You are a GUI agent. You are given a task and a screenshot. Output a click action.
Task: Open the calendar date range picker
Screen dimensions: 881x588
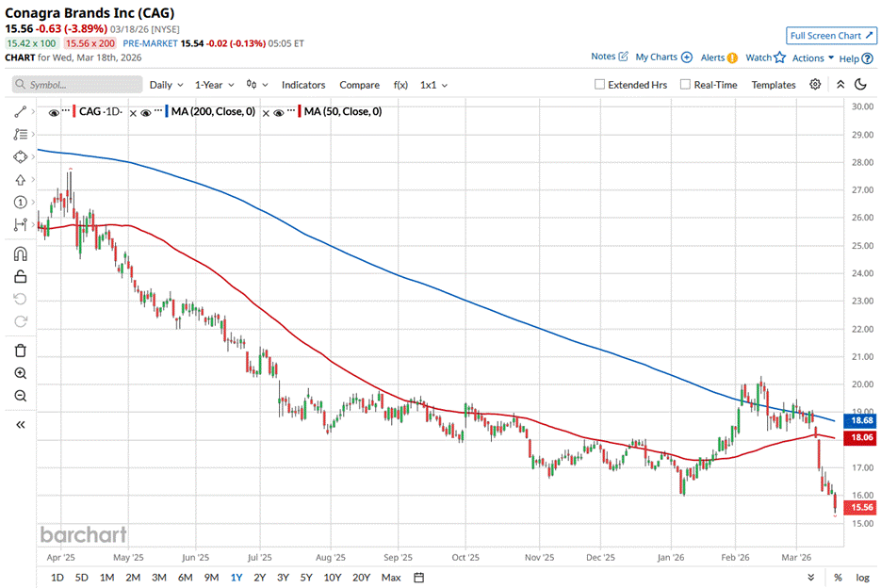[x=418, y=578]
